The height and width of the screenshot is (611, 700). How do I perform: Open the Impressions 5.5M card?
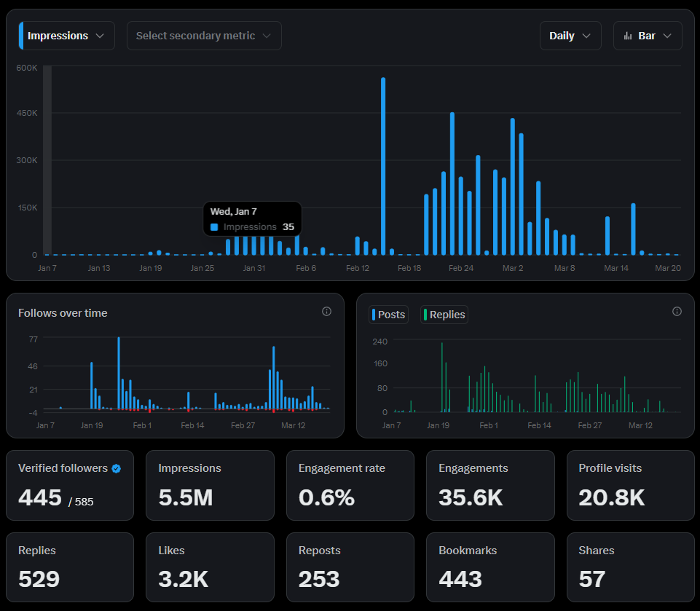click(x=210, y=485)
